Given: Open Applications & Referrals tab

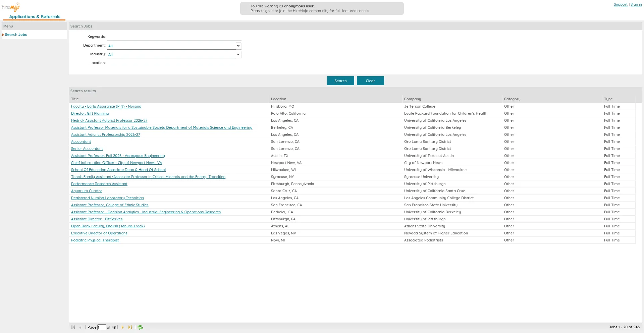Looking at the screenshot, I should pos(35,16).
